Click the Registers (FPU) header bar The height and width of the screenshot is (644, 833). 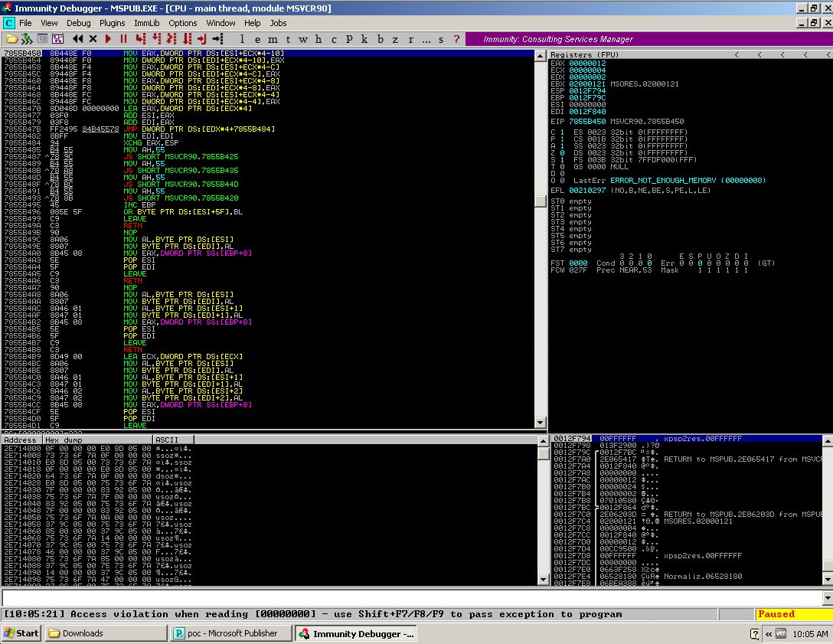[690, 54]
